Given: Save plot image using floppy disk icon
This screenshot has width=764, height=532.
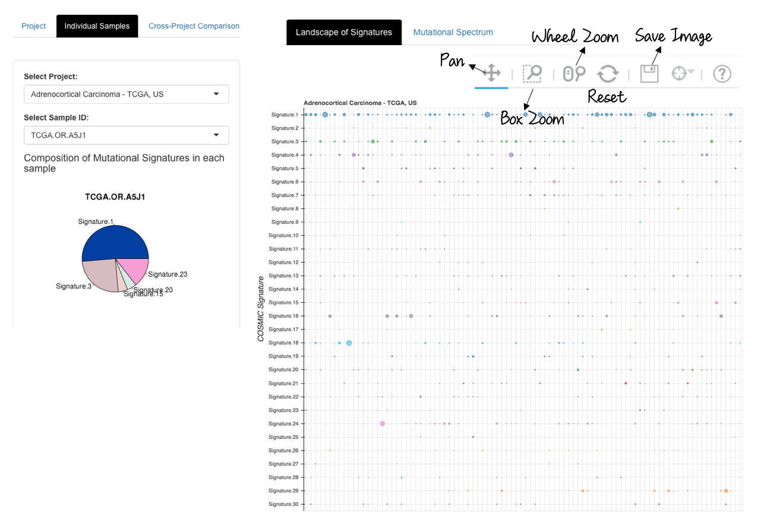Looking at the screenshot, I should click(650, 74).
